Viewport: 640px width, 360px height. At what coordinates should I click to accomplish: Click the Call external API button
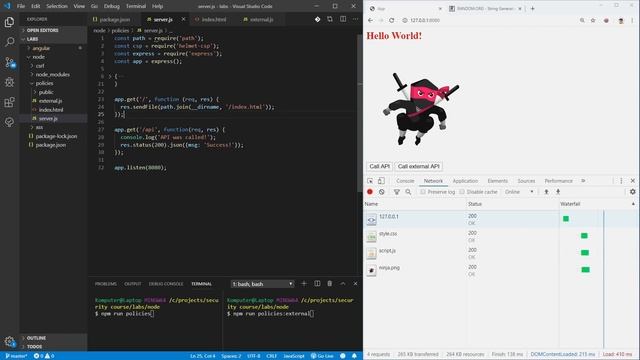pos(419,166)
